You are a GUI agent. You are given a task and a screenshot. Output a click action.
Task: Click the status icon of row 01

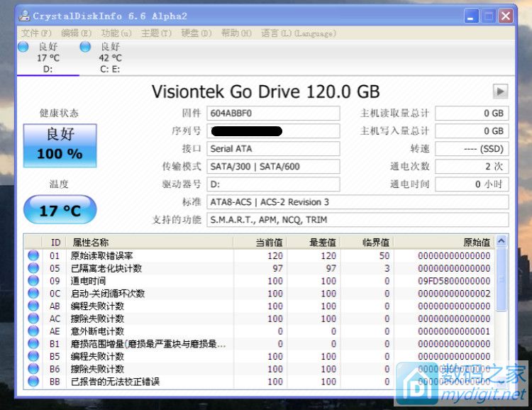point(33,255)
